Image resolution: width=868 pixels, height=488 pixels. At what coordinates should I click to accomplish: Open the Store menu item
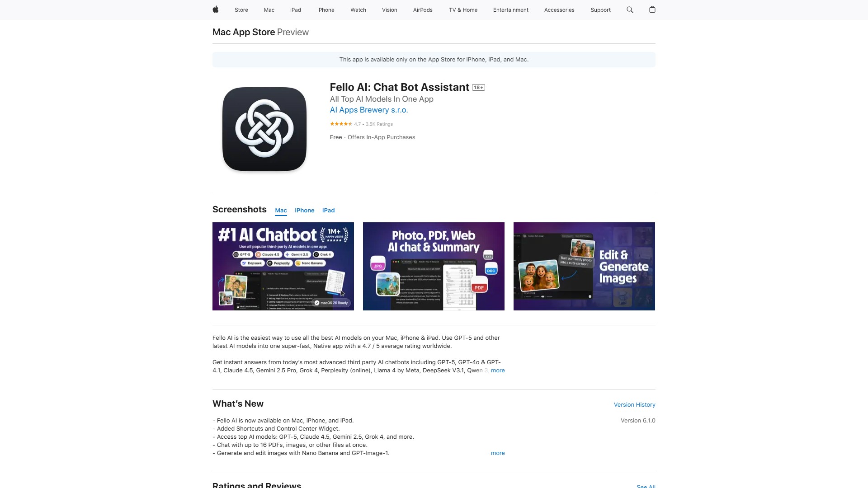(x=241, y=10)
